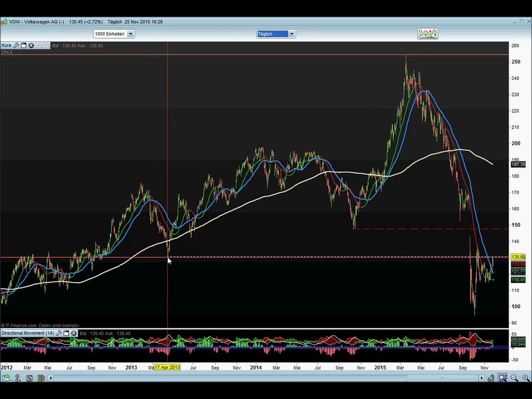Image resolution: width=532 pixels, height=399 pixels.
Task: Click the 10,944 indicator value label
Action: pos(518,344)
